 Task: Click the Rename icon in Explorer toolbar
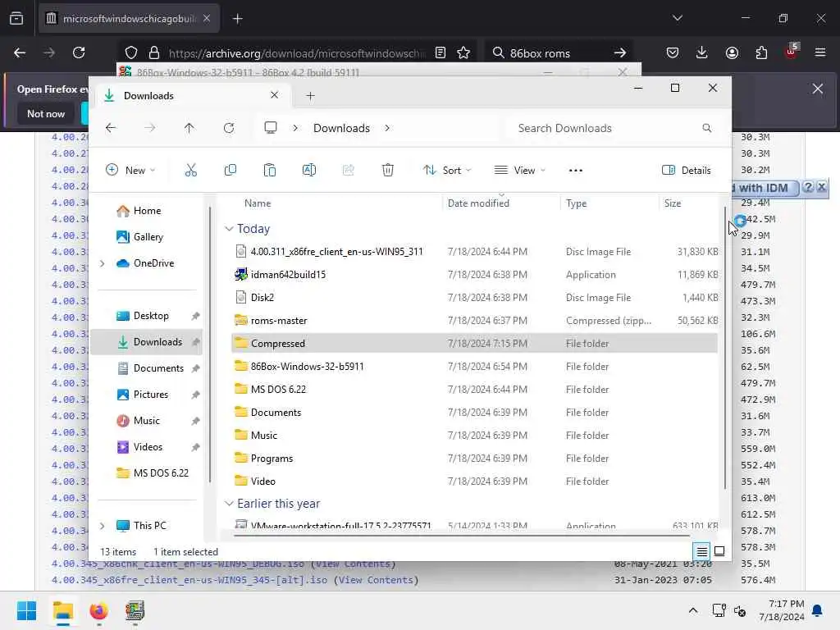(309, 171)
